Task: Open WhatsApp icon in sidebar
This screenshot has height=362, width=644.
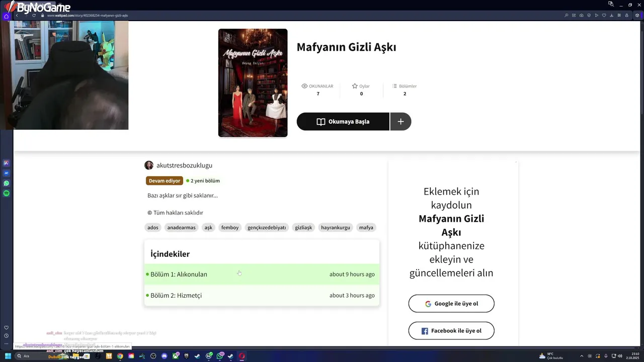Action: [6, 183]
